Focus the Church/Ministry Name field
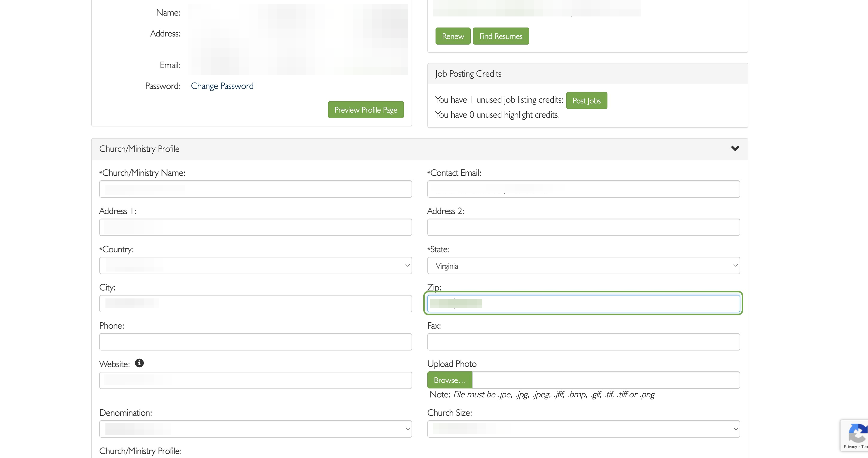Screen dimensions: 868x458 pos(255,189)
